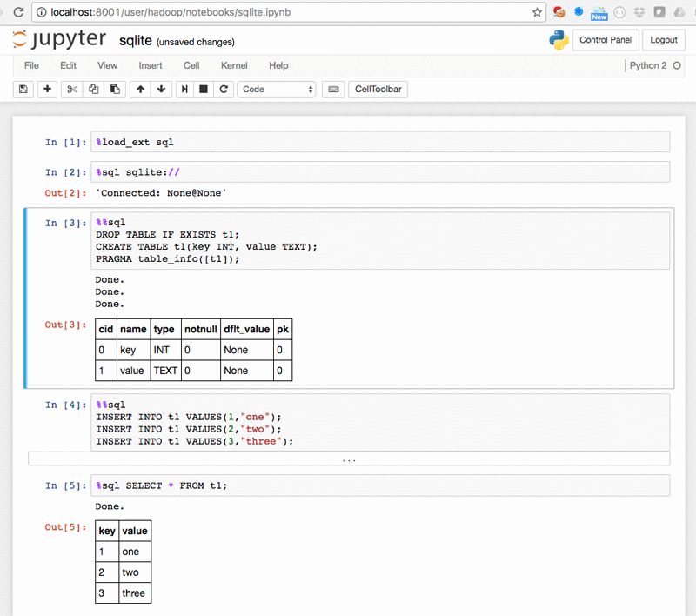The image size is (696, 616).
Task: Open the Code cell type dropdown
Action: point(276,89)
